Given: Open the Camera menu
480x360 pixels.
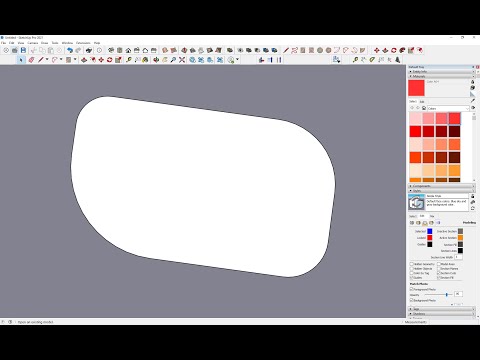Looking at the screenshot, I should (x=33, y=43).
